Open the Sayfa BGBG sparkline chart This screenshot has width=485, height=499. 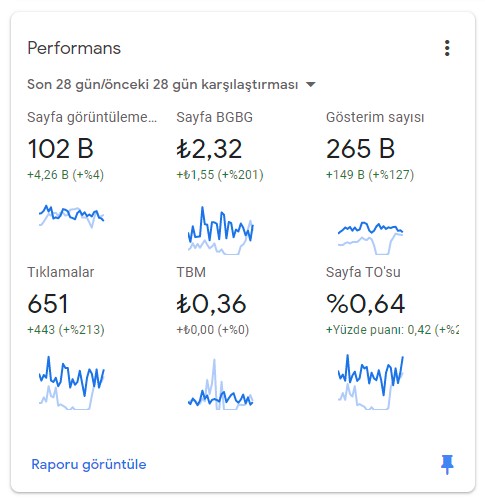point(221,231)
